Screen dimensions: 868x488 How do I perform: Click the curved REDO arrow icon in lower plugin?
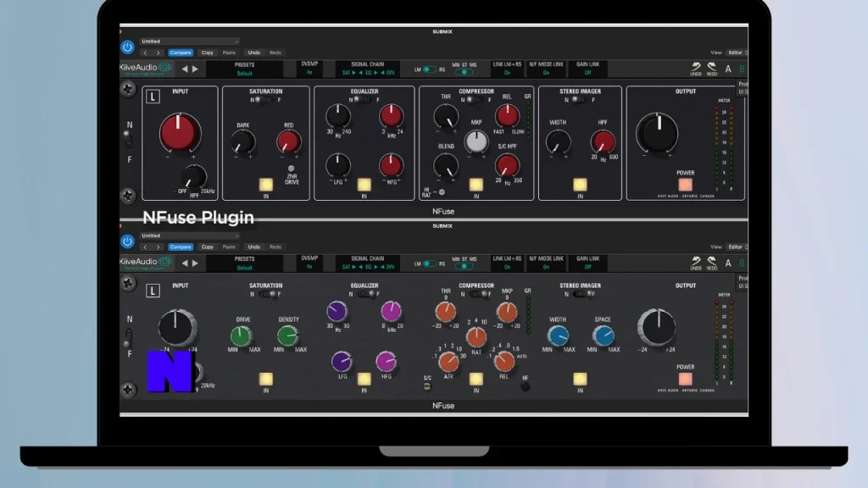point(712,263)
